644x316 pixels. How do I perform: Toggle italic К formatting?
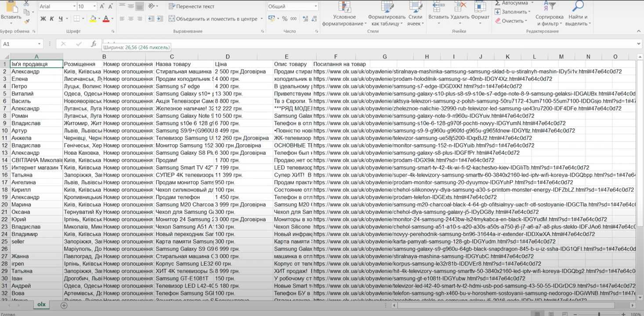pos(52,19)
